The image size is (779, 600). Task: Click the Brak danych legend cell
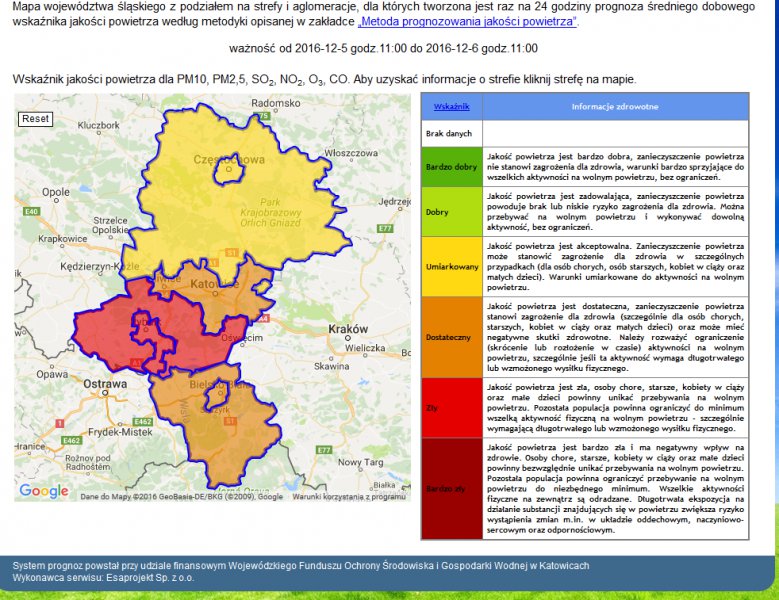click(451, 134)
